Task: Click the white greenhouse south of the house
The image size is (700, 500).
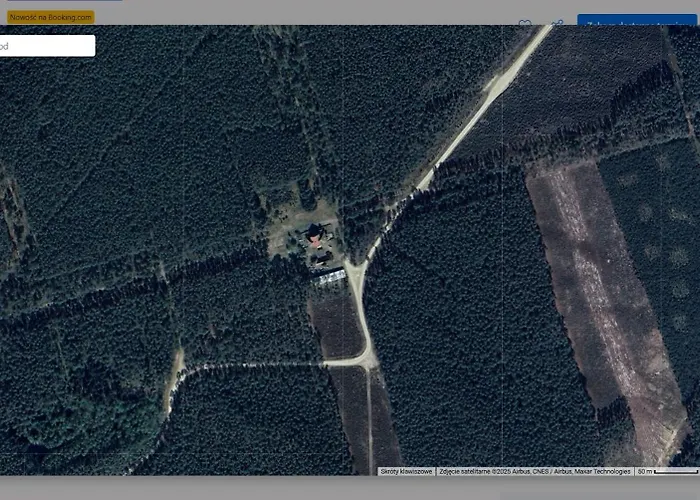Action: click(x=328, y=275)
